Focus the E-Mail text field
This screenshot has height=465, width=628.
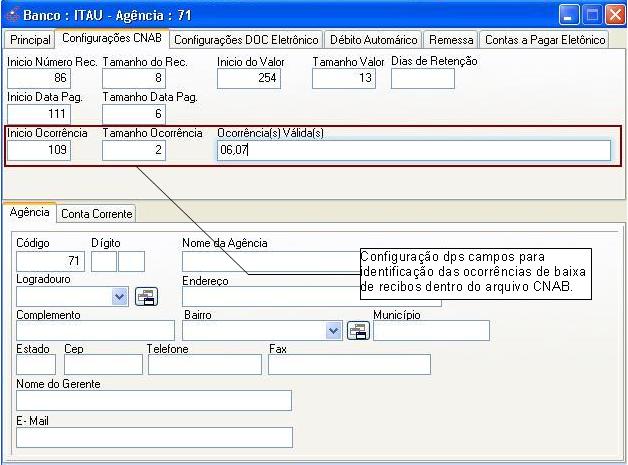tap(154, 437)
